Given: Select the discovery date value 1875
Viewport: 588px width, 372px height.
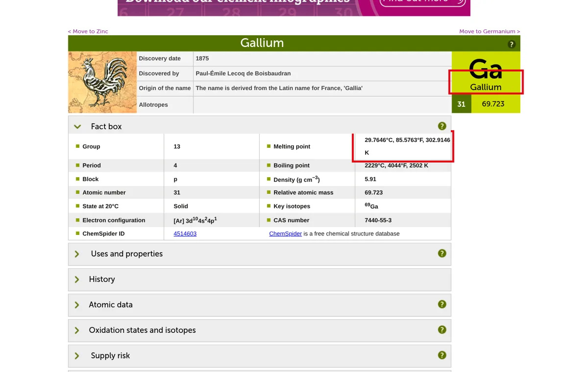Looking at the screenshot, I should point(202,58).
